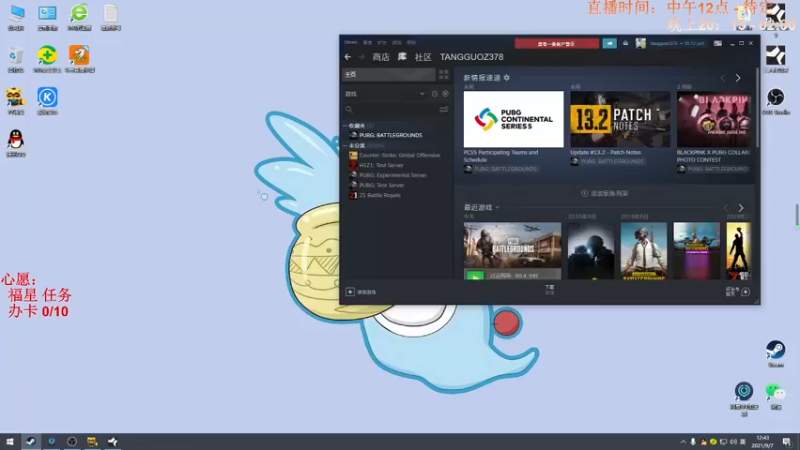
Task: Click the ready-to-play filter icon
Action: point(445,94)
